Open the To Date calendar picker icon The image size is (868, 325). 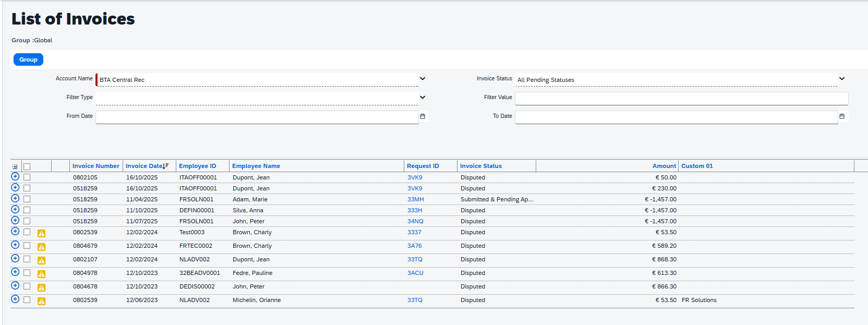click(x=841, y=116)
